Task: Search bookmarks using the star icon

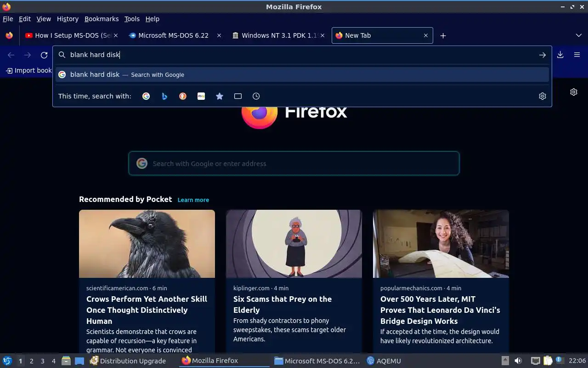Action: [220, 96]
